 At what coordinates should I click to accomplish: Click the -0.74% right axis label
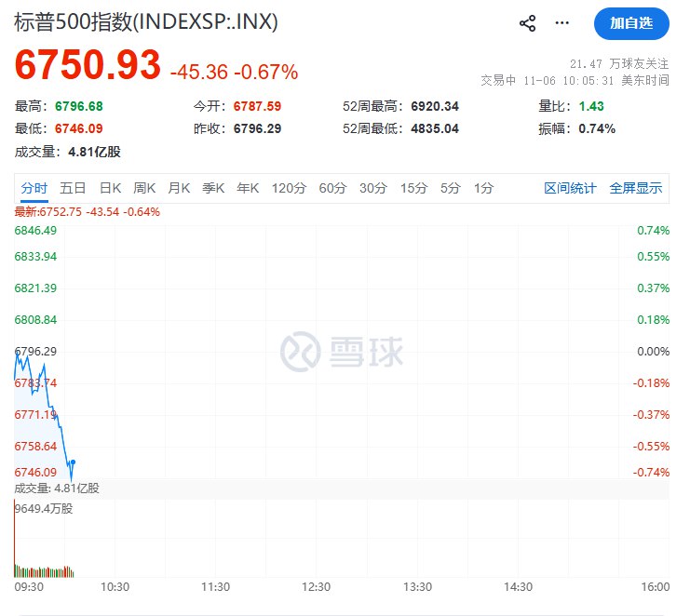[651, 473]
